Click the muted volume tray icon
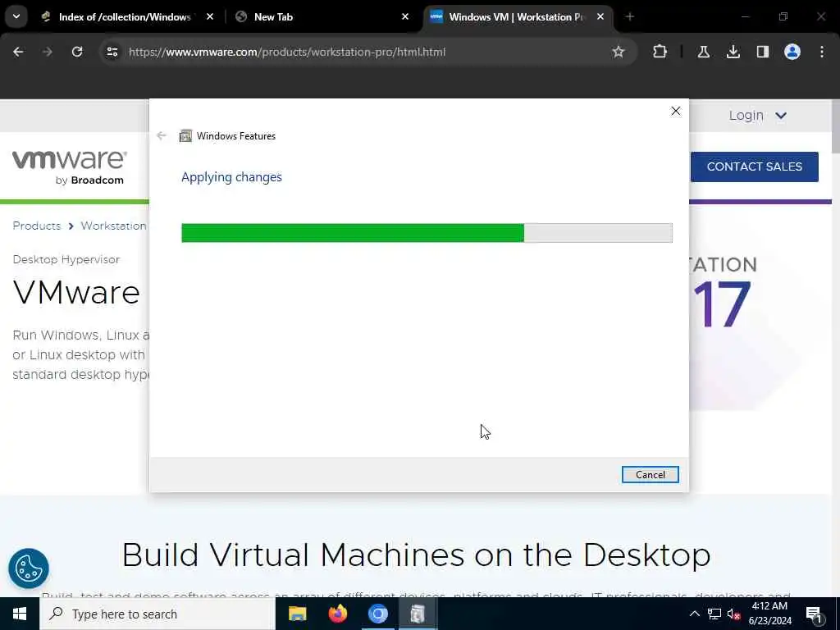 (733, 614)
